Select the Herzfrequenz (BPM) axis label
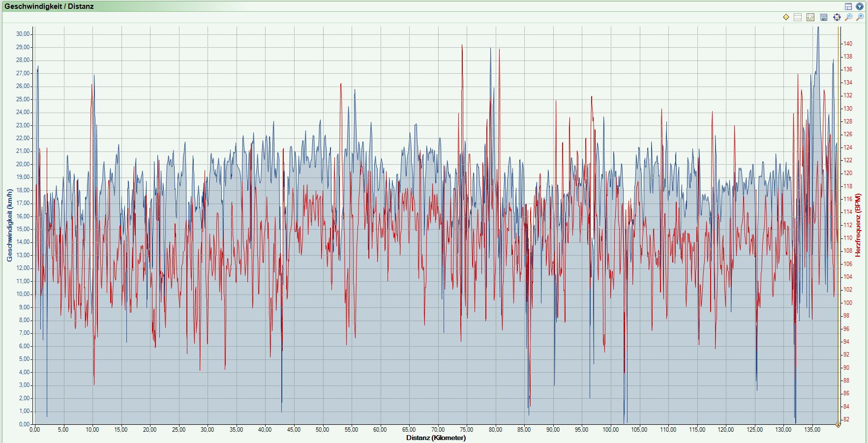 point(858,225)
